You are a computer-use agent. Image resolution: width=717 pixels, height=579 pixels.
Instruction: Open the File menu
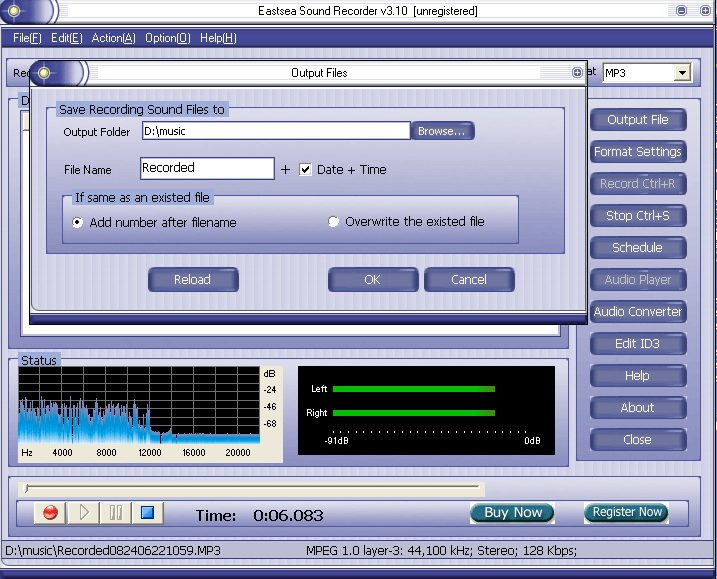[27, 38]
